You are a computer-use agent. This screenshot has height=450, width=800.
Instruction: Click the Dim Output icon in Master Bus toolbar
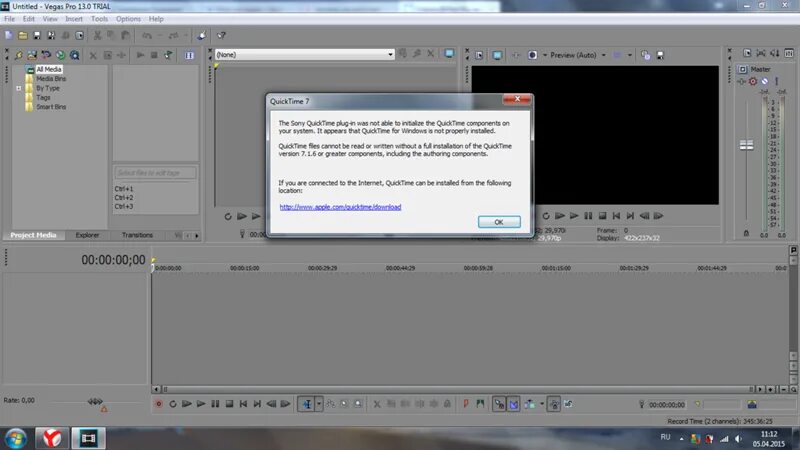tap(774, 53)
